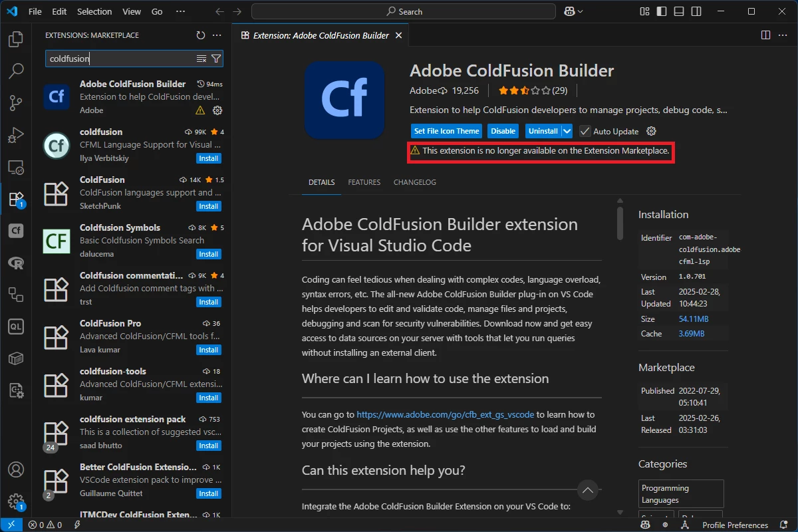Open the manage gear for Adobe ColdFusion Builder list item
Image resolution: width=798 pixels, height=532 pixels.
point(217,110)
